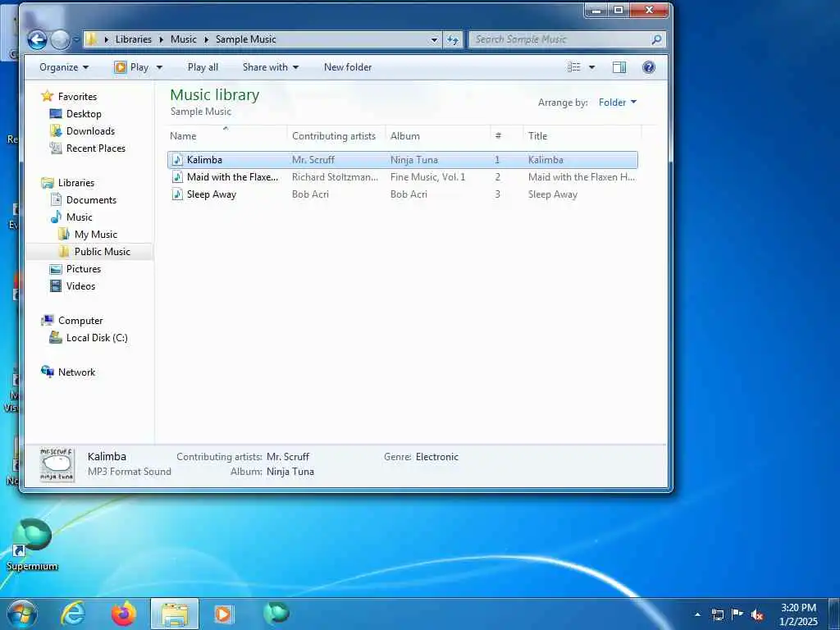Open Local Disk (C:)

[97, 338]
